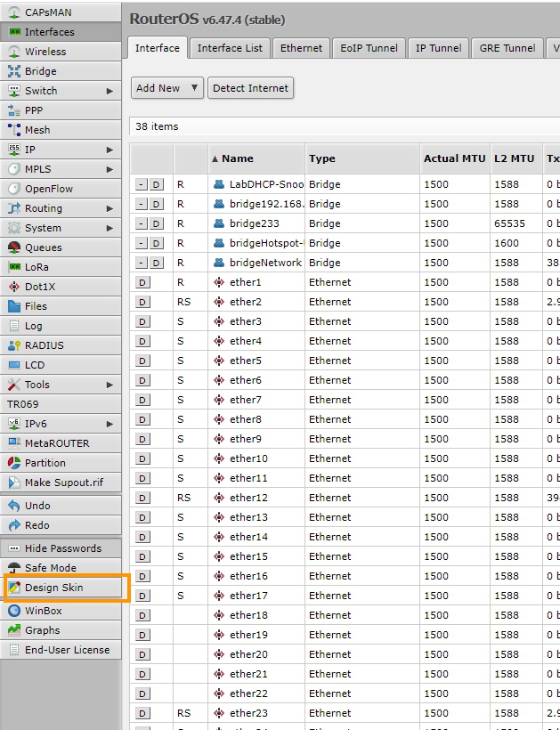Open the CAPsMAN menu icon

coord(14,12)
